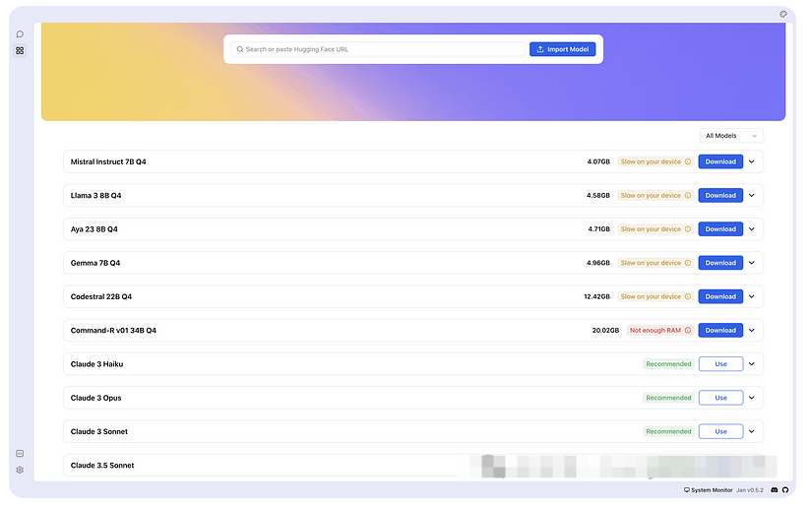This screenshot has height=508, width=812.
Task: Open System Monitor in status bar
Action: 708,490
